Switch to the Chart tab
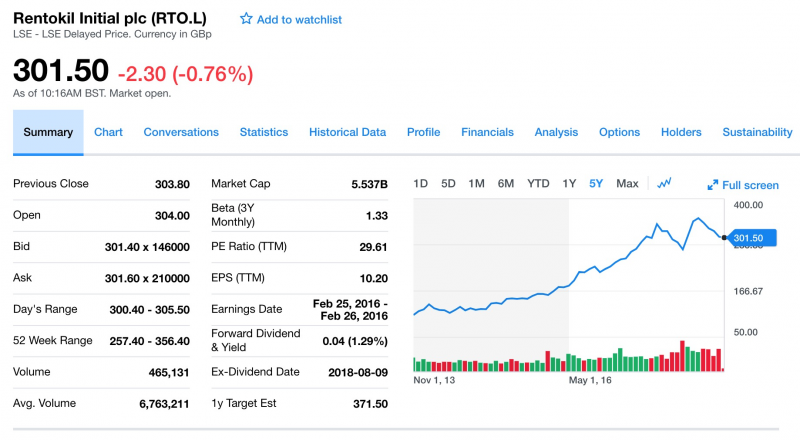The image size is (800, 440). pyautogui.click(x=108, y=132)
